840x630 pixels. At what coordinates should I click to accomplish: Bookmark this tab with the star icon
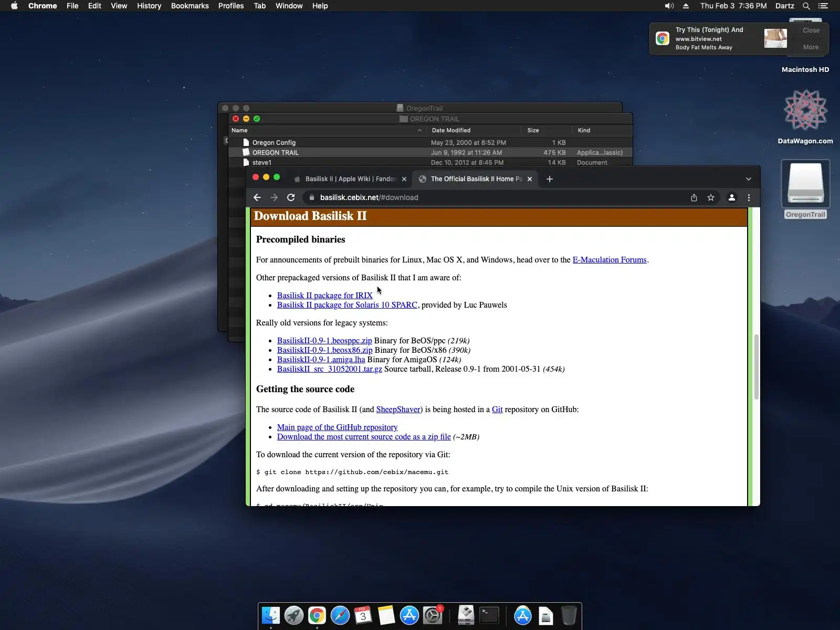711,197
